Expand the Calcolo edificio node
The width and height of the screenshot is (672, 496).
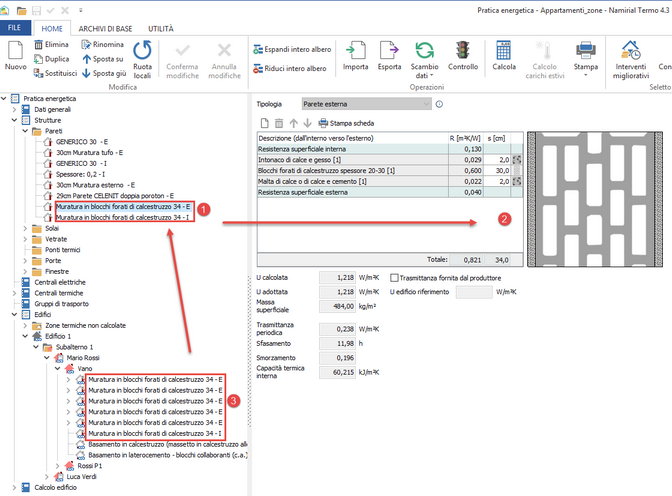(15, 487)
